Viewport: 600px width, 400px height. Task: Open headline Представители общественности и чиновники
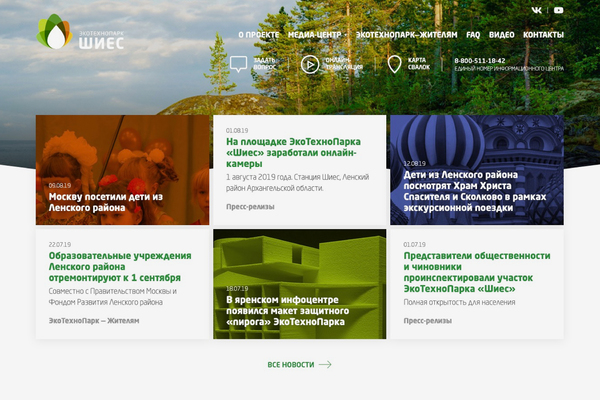(x=477, y=272)
